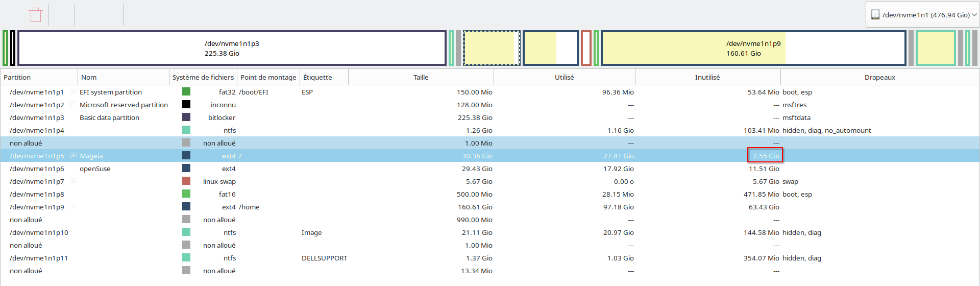The height and width of the screenshot is (286, 980).
Task: Click the delete partition trash icon
Action: point(36,15)
